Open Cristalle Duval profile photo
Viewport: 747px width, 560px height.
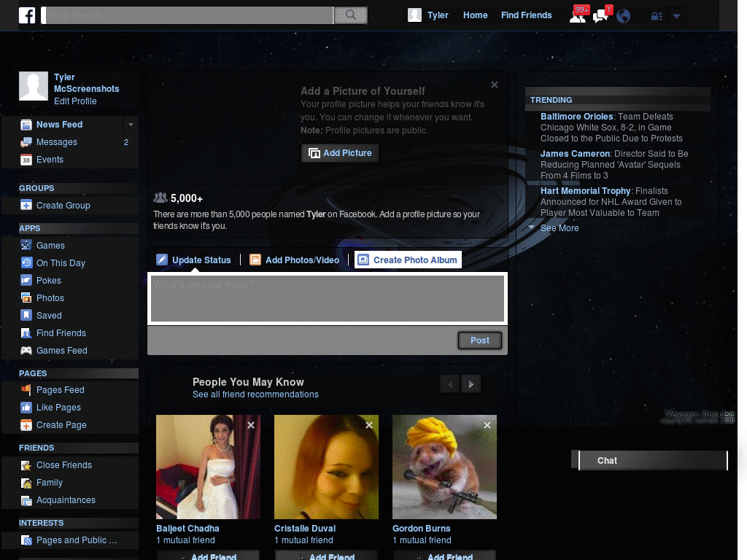click(x=326, y=467)
